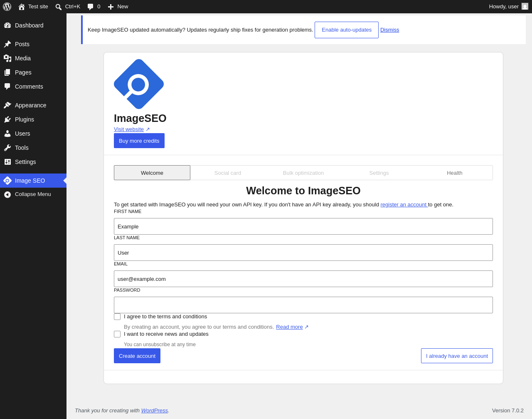
Task: Click user avatar next to Howdy
Action: pos(525,6)
